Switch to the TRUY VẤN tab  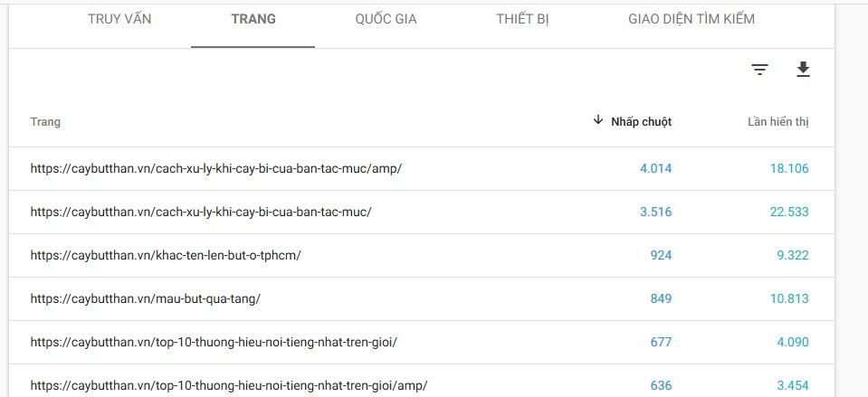click(119, 19)
